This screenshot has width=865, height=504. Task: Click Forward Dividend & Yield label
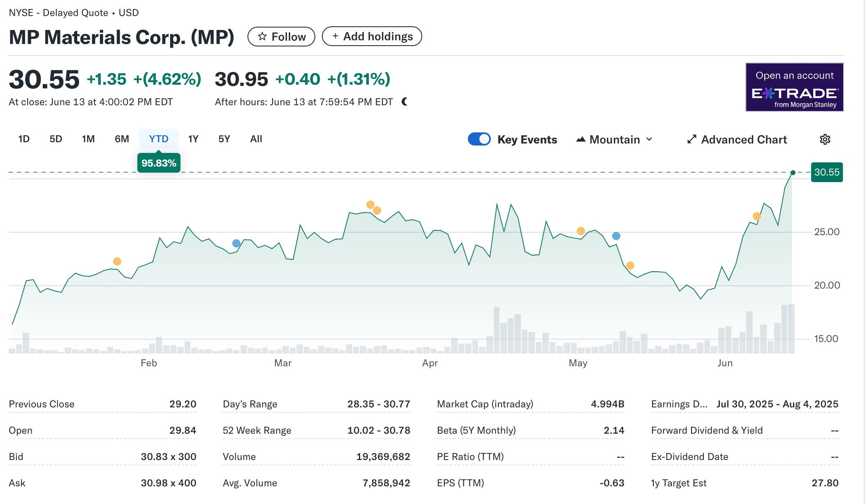click(x=707, y=430)
